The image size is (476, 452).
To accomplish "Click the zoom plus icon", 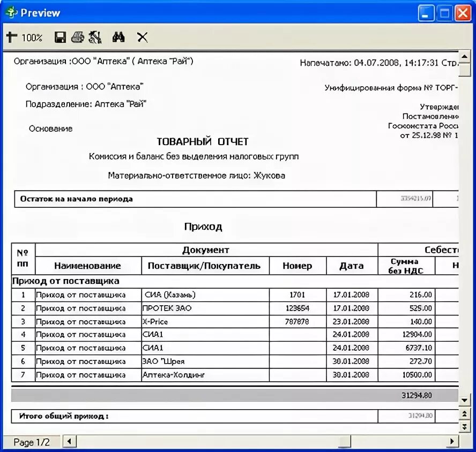I will [12, 37].
